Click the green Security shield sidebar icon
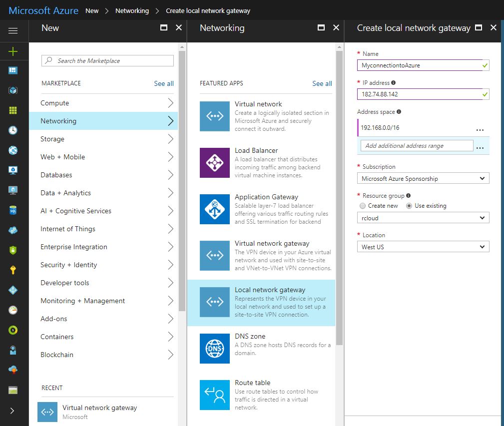Screen dimensions: 504x426 tap(13, 250)
